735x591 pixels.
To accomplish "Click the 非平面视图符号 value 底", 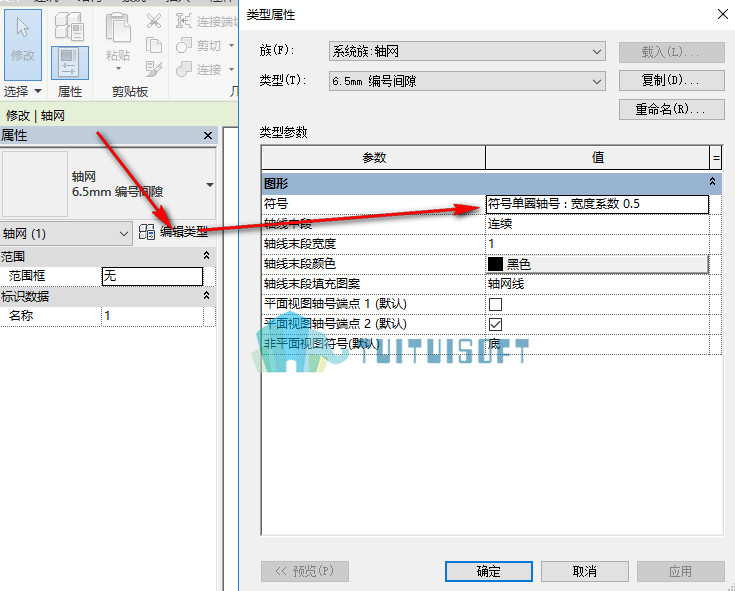I will click(597, 344).
